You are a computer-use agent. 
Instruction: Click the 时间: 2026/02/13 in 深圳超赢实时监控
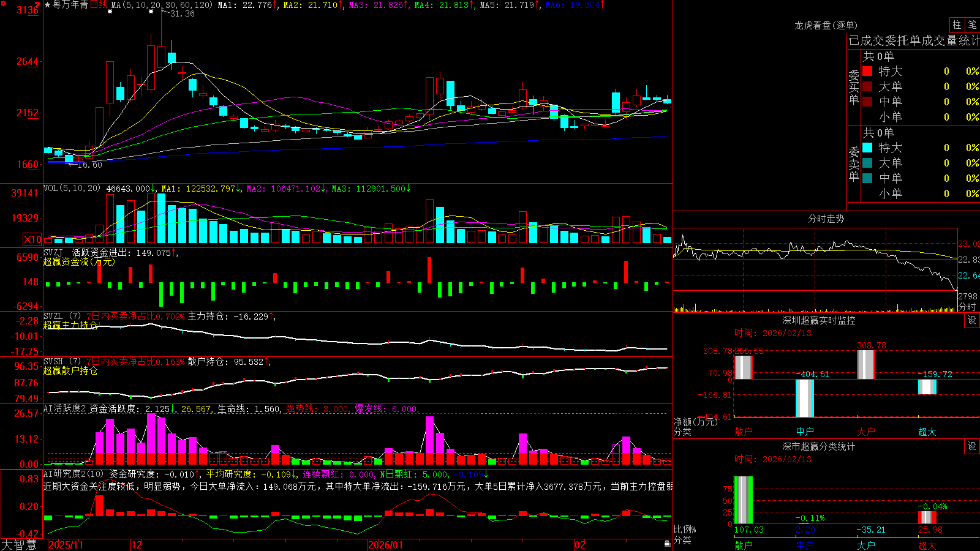[x=773, y=333]
